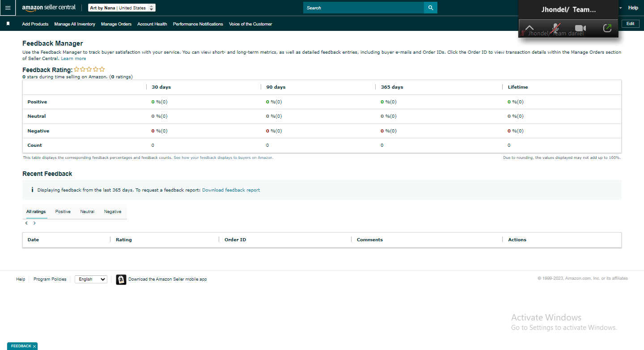Click the footer Help link
This screenshot has height=350, width=644.
coord(21,279)
